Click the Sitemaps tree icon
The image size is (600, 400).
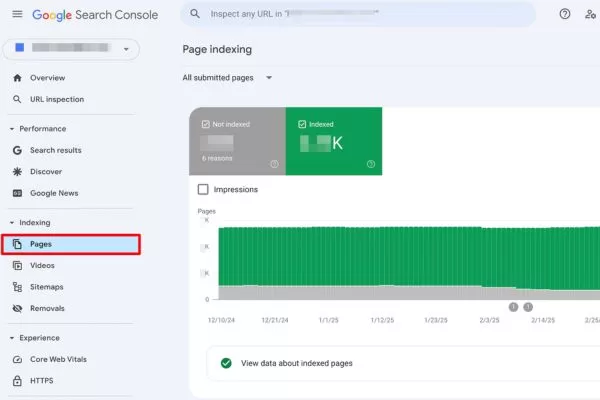(17, 287)
